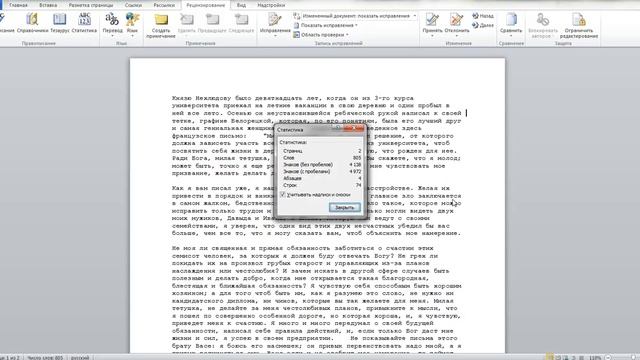
Task: Open the Справочники research tool
Action: tap(33, 23)
